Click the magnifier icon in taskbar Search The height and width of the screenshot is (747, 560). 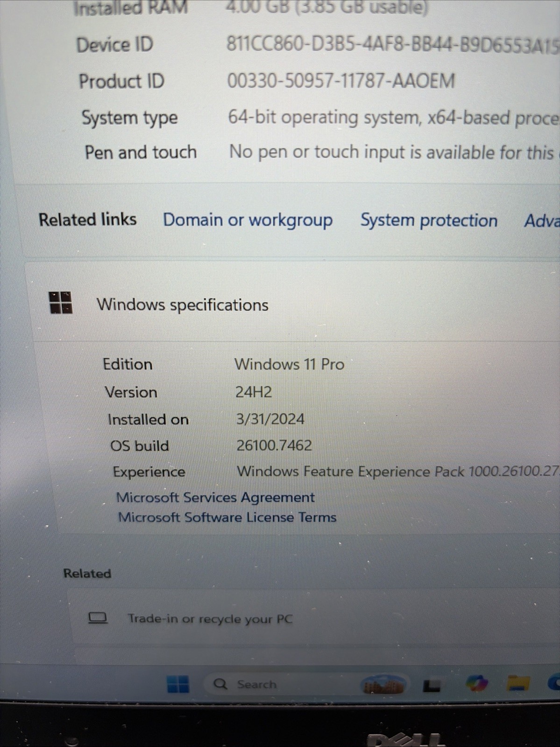pyautogui.click(x=220, y=684)
